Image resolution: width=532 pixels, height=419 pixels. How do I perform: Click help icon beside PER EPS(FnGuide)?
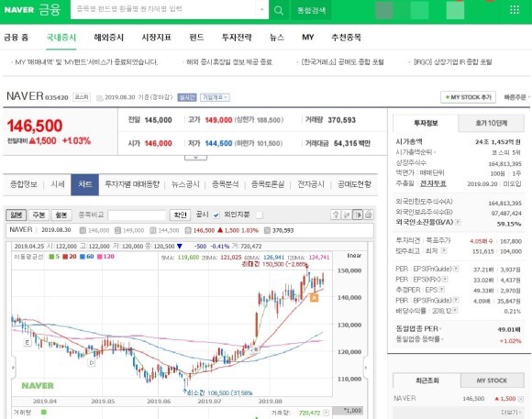[456, 269]
